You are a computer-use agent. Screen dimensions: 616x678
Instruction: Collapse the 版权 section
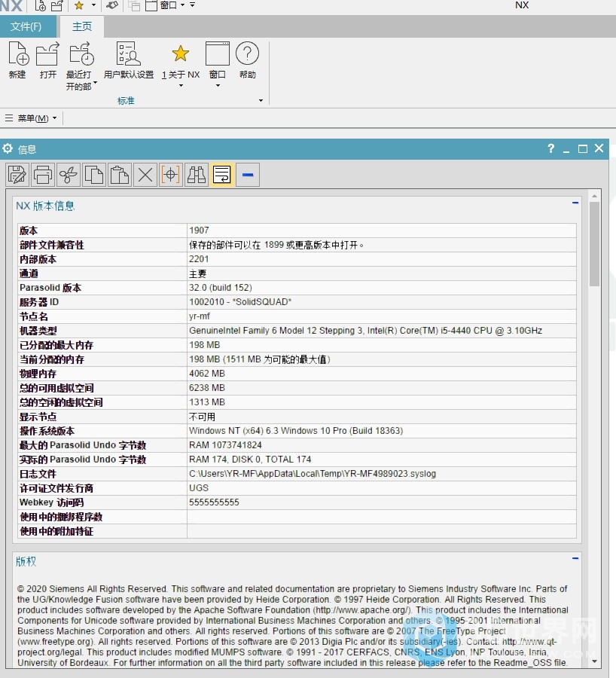tap(575, 558)
